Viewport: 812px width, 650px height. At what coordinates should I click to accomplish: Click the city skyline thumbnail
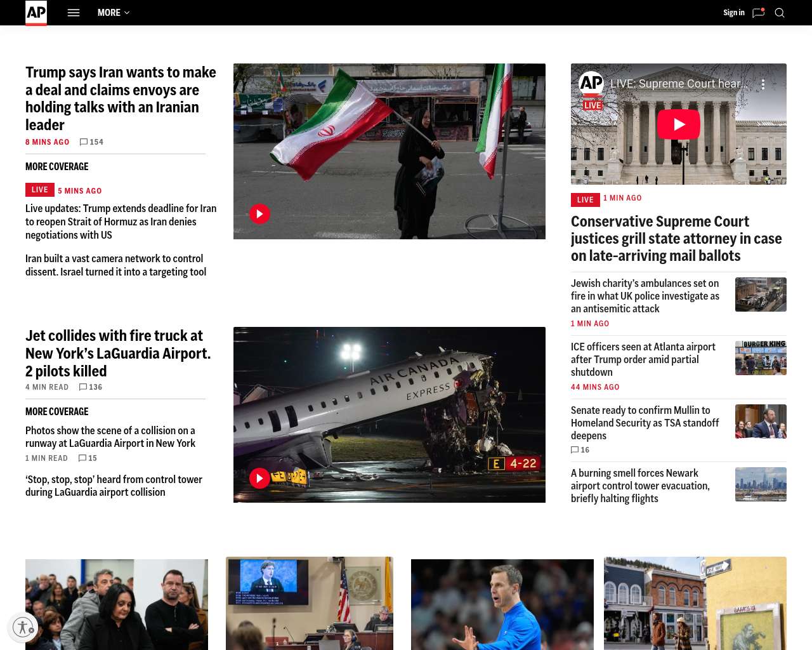click(x=761, y=484)
